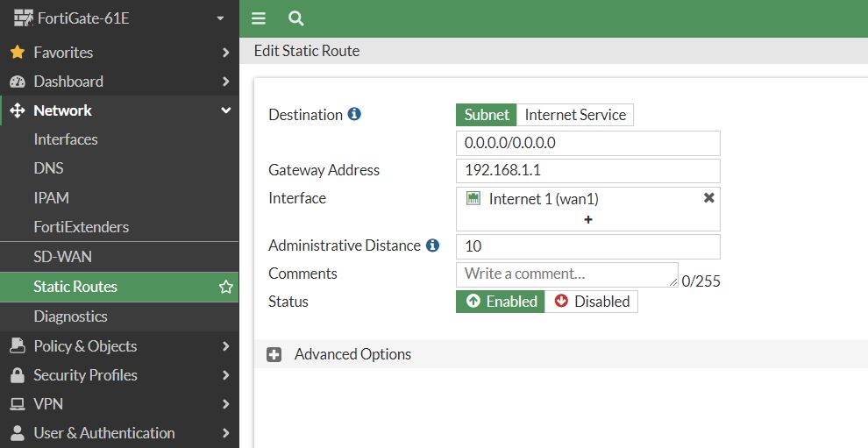This screenshot has width=868, height=448.
Task: Set Status to Enabled
Action: (x=501, y=302)
